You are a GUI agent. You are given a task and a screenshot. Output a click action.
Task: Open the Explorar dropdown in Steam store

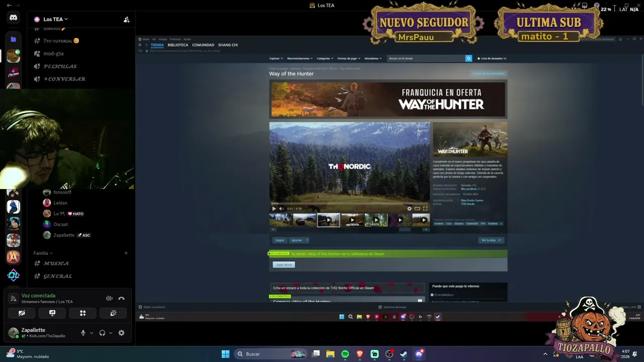276,58
